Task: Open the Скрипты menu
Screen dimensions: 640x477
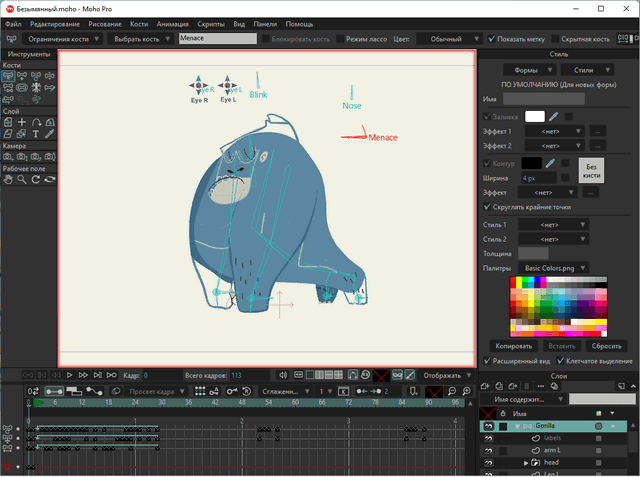Action: (x=213, y=22)
